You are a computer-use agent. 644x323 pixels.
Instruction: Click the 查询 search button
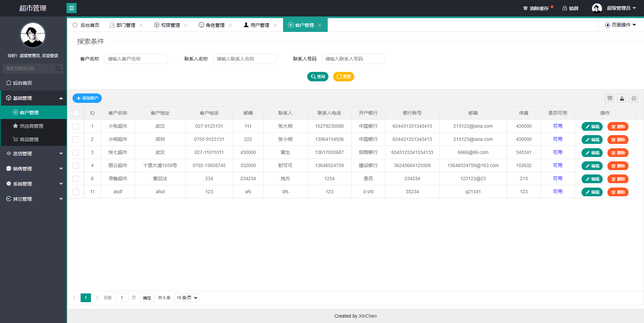point(318,77)
